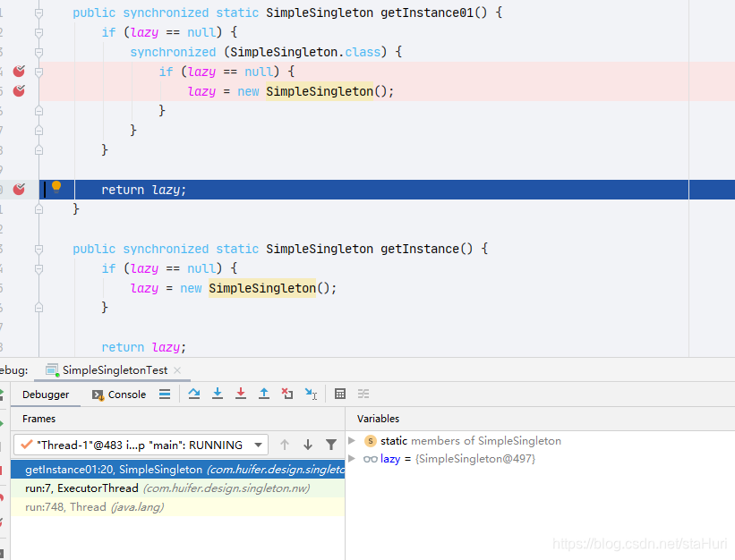Click SimpleSingleton.class in synchronized statement
The width and height of the screenshot is (735, 560).
[305, 52]
